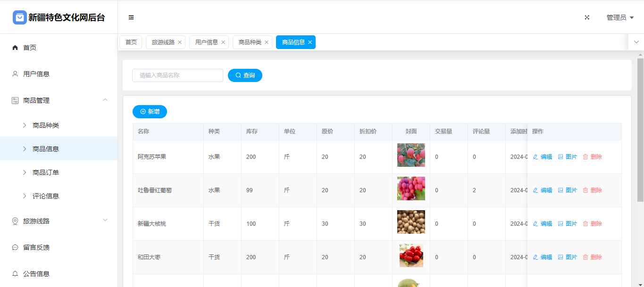
Task: Open 用户信息 sidebar menu item
Action: tap(59, 74)
